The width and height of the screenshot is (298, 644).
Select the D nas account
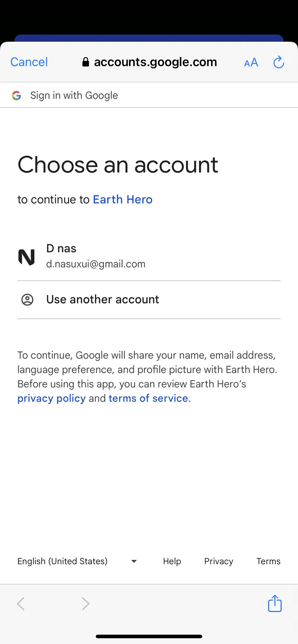[x=149, y=257]
